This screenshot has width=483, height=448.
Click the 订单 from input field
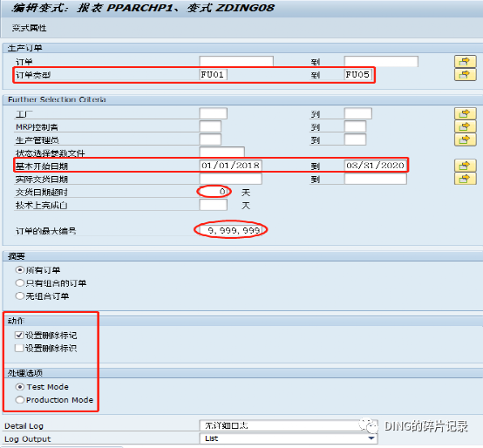point(236,61)
